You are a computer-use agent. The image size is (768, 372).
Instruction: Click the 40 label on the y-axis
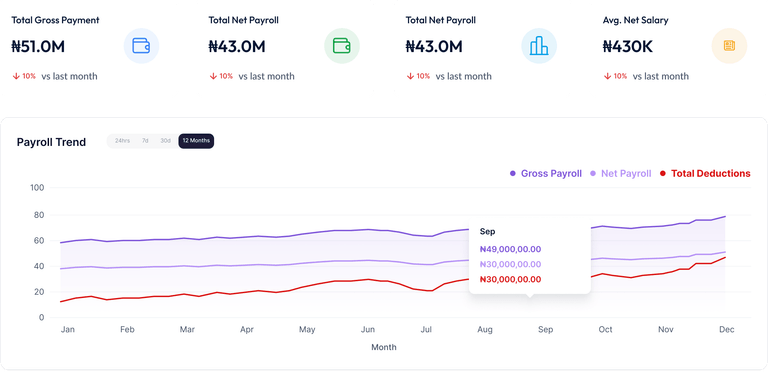coord(39,266)
